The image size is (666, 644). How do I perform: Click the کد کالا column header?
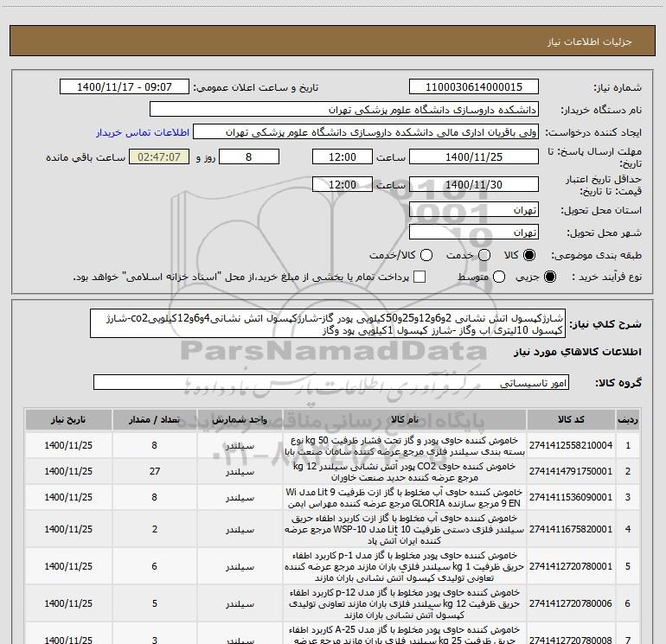[x=571, y=420]
